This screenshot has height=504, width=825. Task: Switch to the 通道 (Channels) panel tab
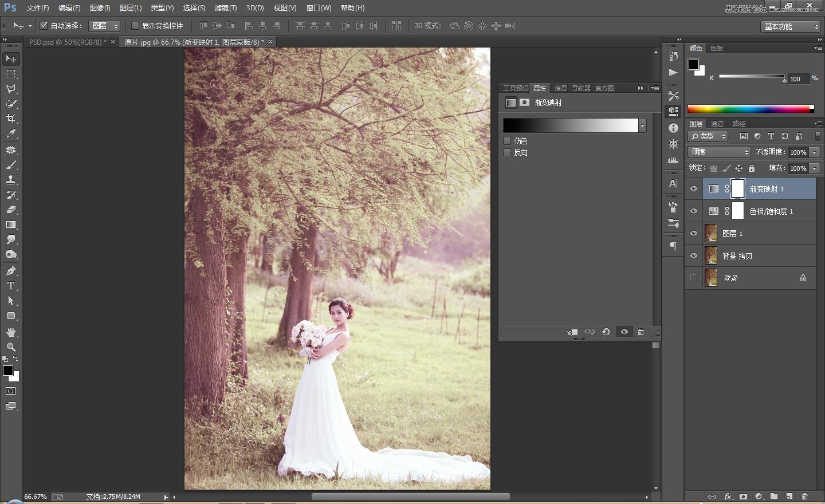click(x=717, y=124)
